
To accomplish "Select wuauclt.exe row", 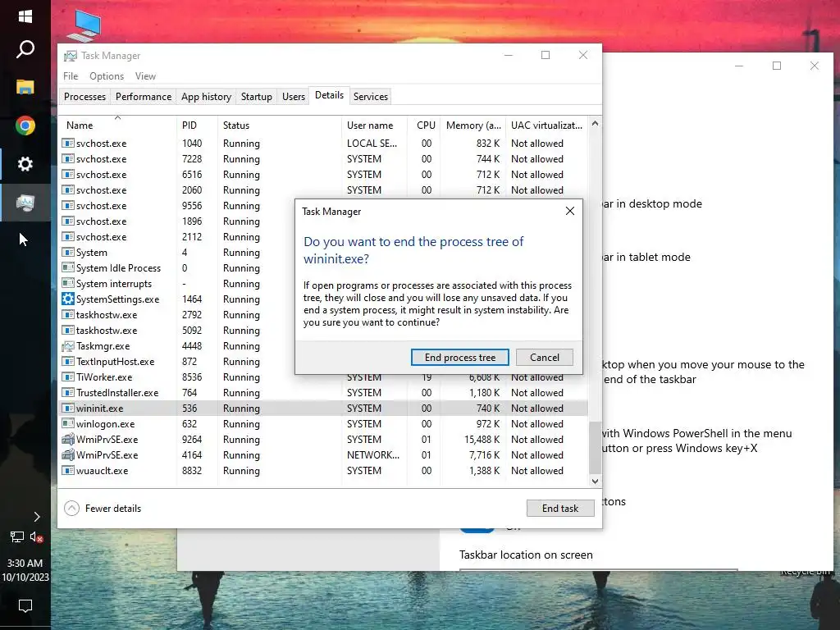I will (x=324, y=470).
